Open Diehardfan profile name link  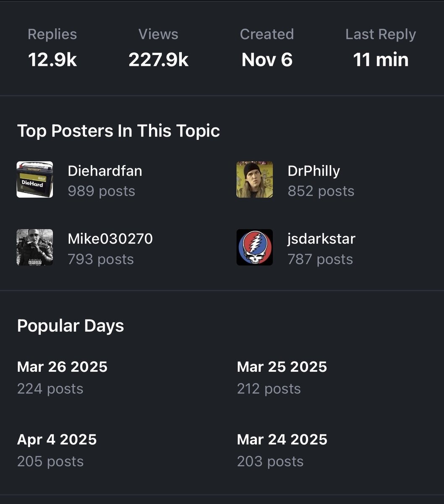pyautogui.click(x=105, y=171)
